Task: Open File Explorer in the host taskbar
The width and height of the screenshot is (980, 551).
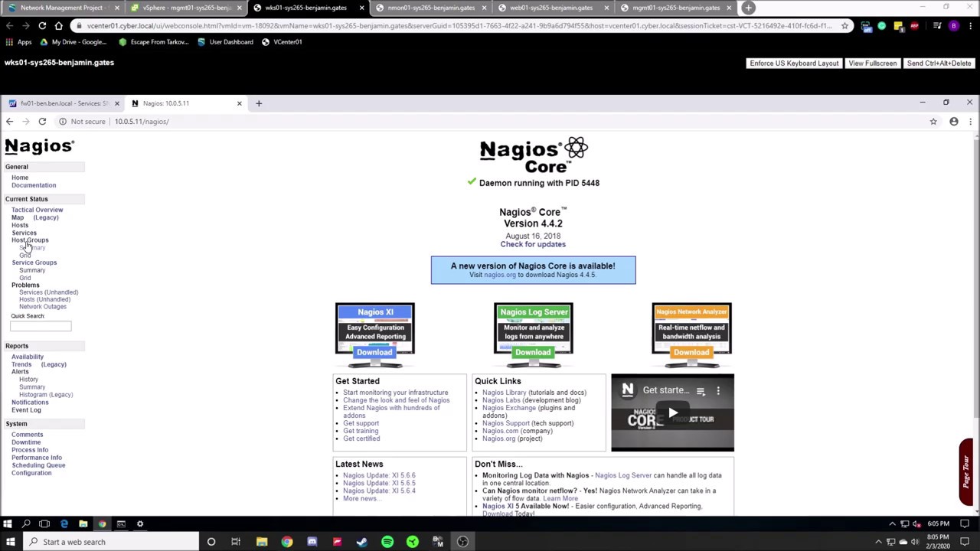Action: 262,542
